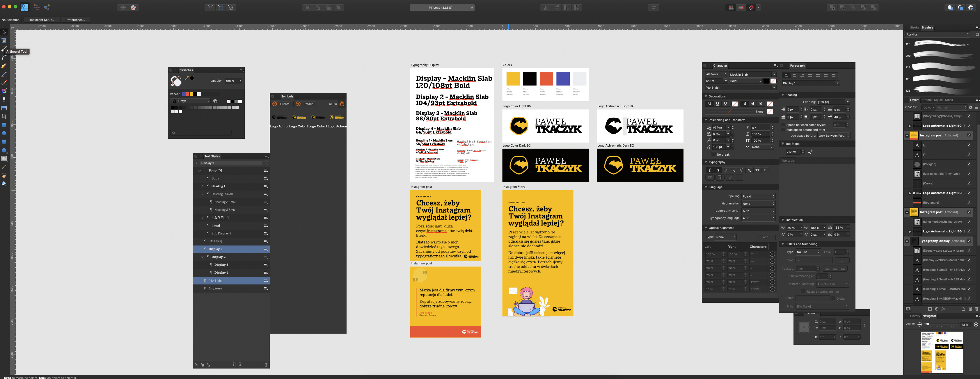Select the Pencil tool

coord(4,74)
